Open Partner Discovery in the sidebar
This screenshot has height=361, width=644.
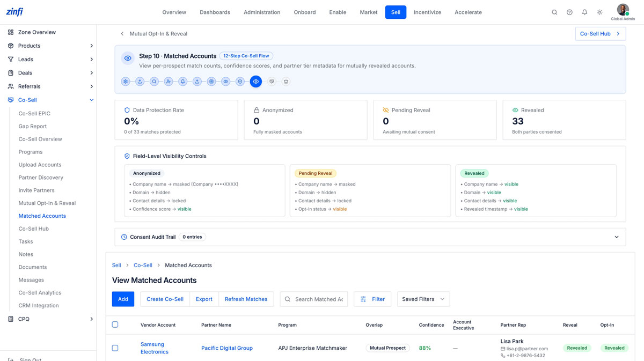tap(41, 178)
